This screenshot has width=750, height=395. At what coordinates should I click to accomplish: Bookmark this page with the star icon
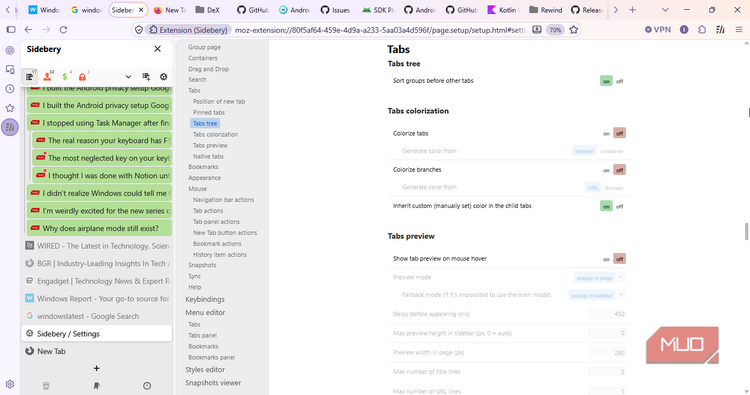(x=574, y=30)
